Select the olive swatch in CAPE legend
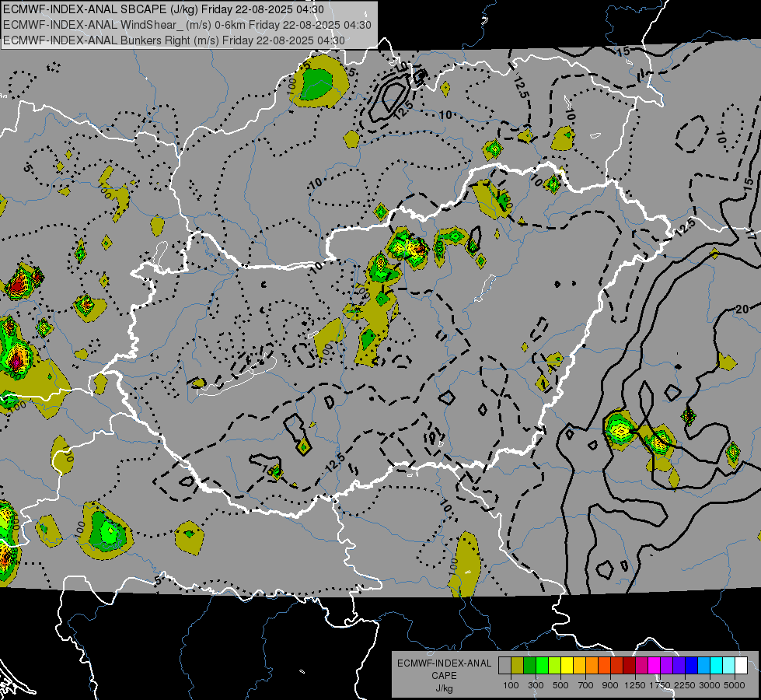 [x=518, y=665]
